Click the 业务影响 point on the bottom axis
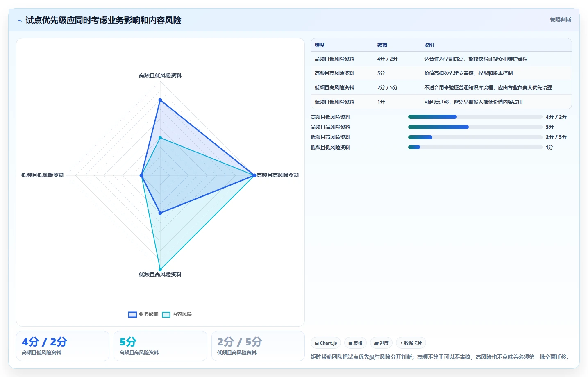Screen dimensions: 588x377 160,213
